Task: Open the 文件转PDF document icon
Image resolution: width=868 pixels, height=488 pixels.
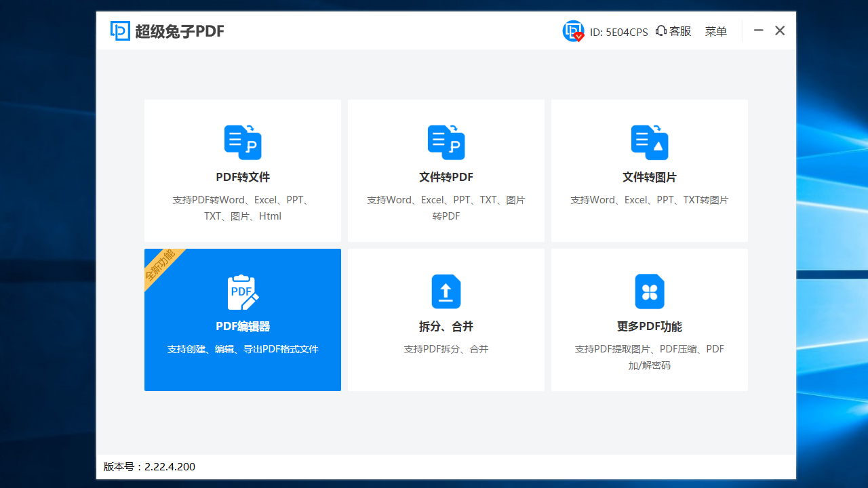Action: tap(446, 142)
